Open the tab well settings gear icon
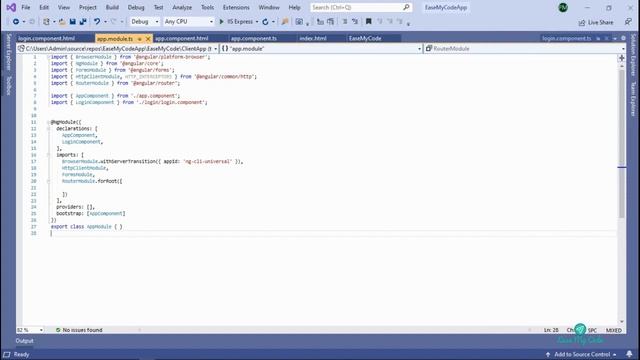This screenshot has height=360, width=640. (x=623, y=38)
